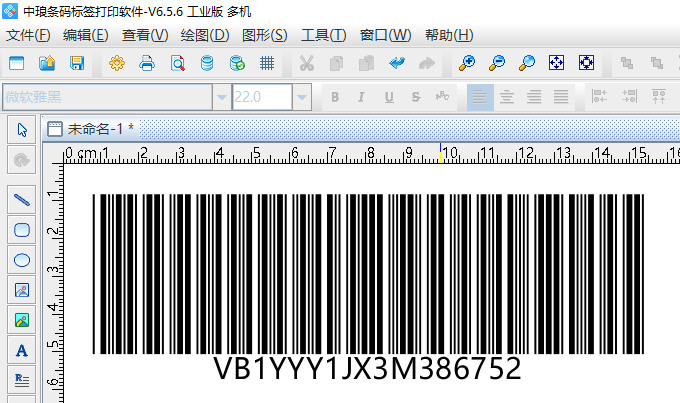Toggle underline formatting
The height and width of the screenshot is (403, 680).
(389, 97)
